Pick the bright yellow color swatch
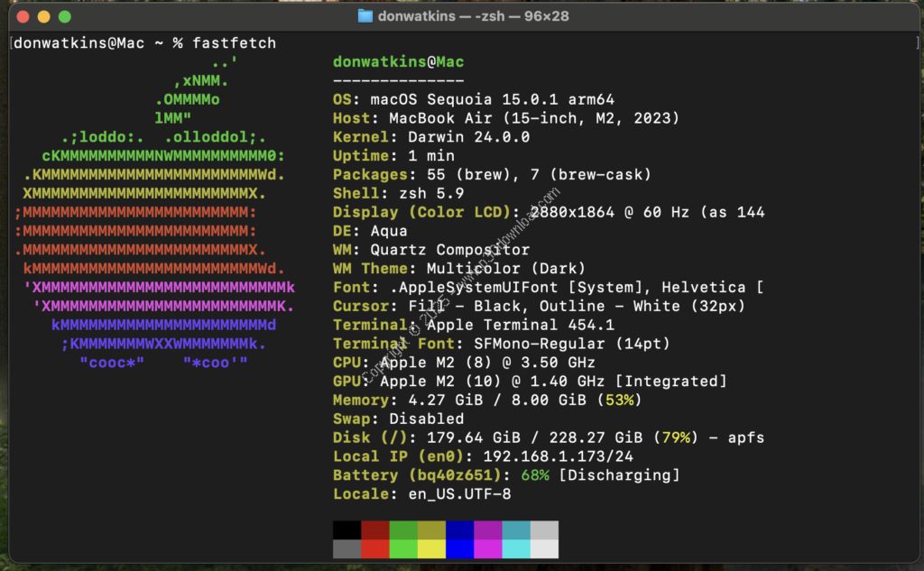924x571 pixels. click(x=431, y=548)
